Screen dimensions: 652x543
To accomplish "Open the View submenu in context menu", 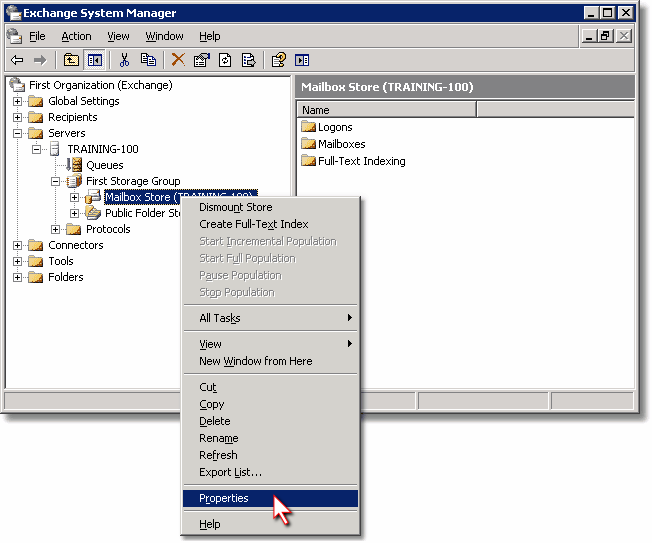I will [x=270, y=344].
